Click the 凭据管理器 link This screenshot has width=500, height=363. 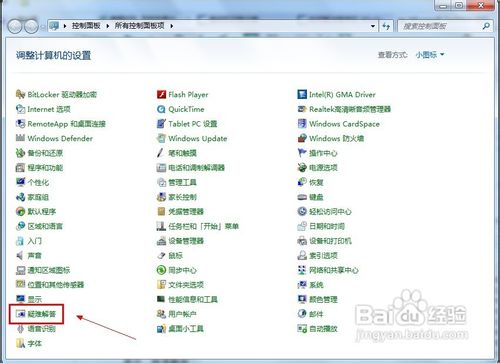tap(186, 211)
